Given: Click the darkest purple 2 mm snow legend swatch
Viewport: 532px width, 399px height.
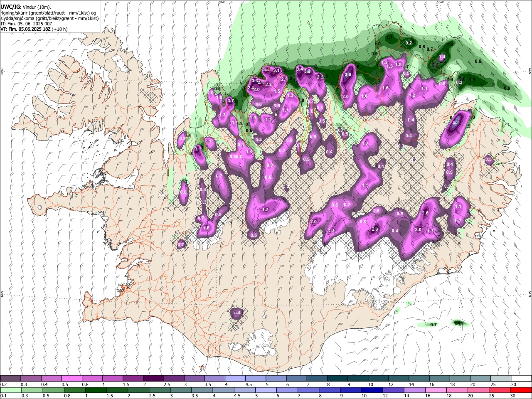Looking at the screenshot, I should coord(153,378).
